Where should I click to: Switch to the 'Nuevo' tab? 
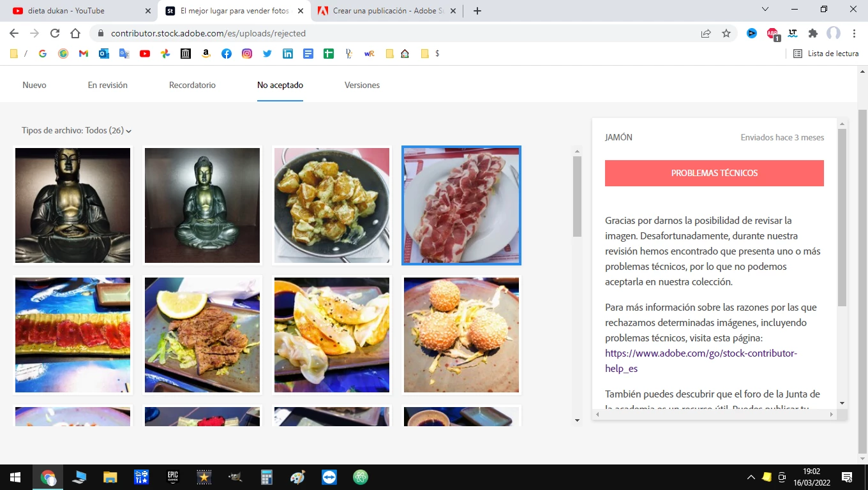tap(34, 85)
